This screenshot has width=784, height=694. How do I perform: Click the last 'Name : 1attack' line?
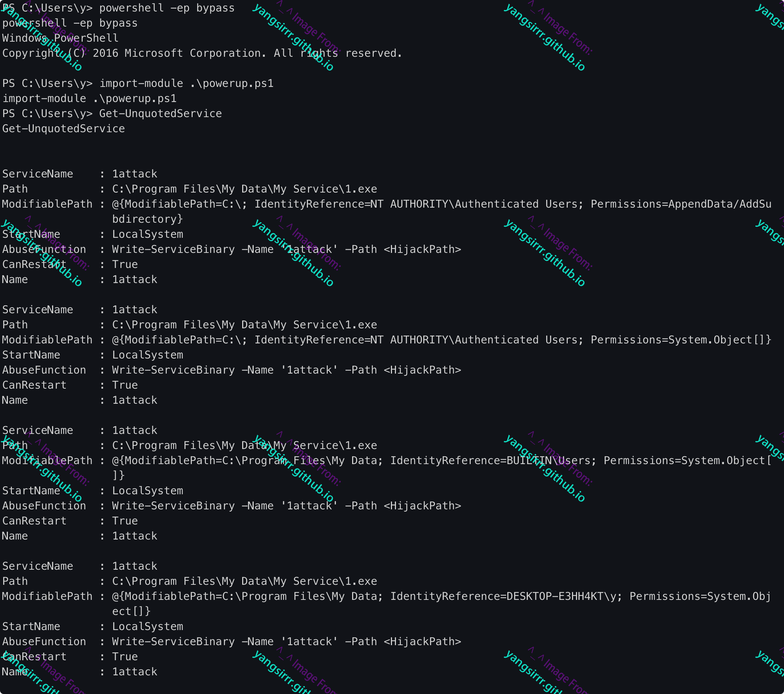pos(79,672)
